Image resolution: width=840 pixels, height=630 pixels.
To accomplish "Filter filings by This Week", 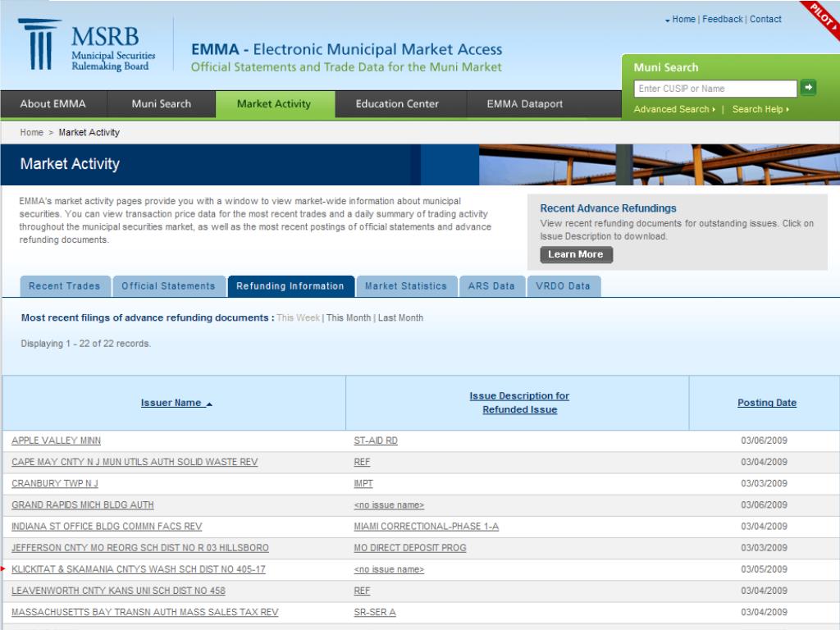I will point(298,317).
